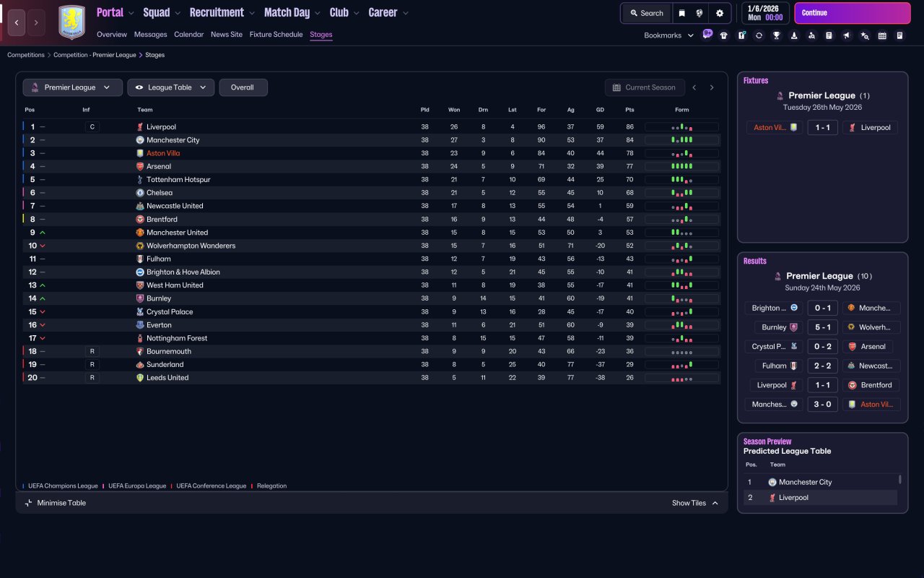The image size is (924, 578).
Task: Click Minimise Table
Action: pyautogui.click(x=56, y=503)
